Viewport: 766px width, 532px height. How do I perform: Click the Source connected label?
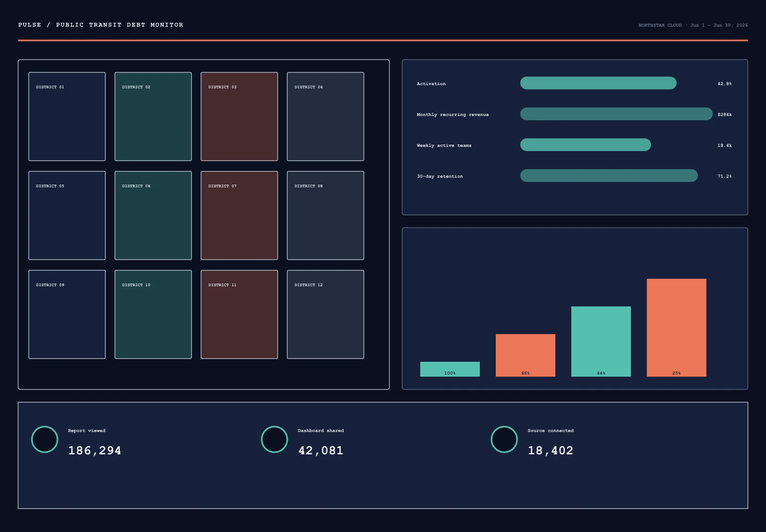pyautogui.click(x=551, y=431)
